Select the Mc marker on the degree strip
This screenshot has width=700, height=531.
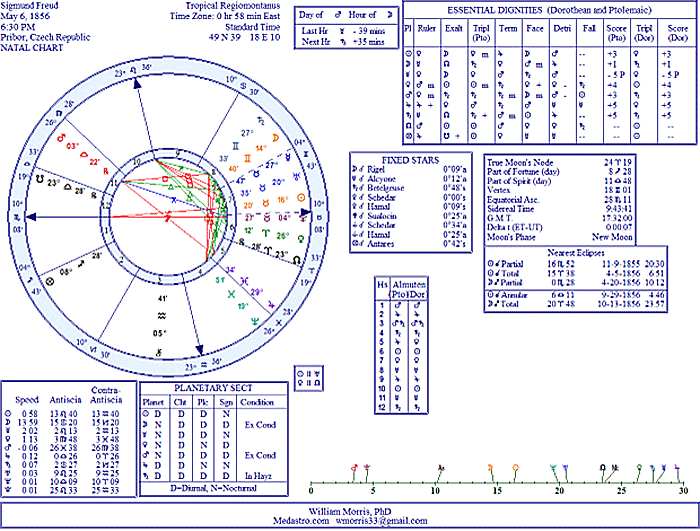[615, 468]
